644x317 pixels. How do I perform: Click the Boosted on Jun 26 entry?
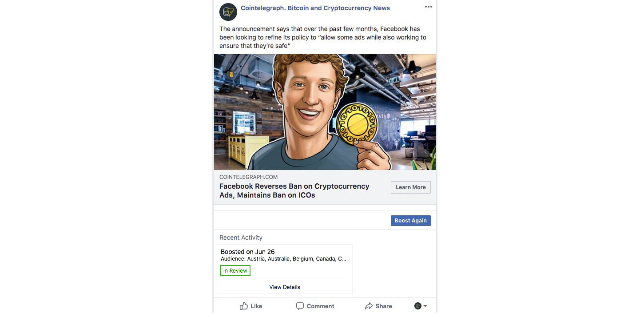[x=248, y=252]
